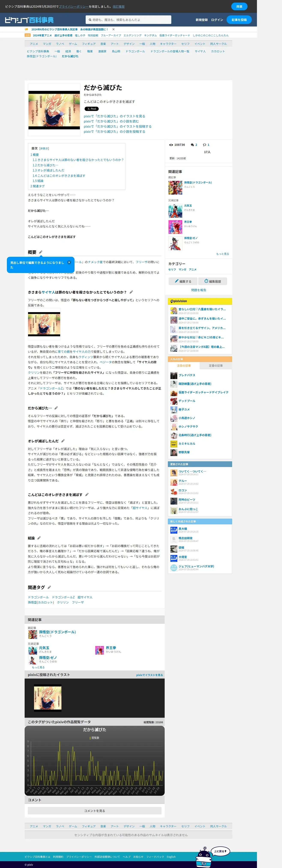Open image thumbnail inside article body
The height and width of the screenshot is (868, 282).
44,324
